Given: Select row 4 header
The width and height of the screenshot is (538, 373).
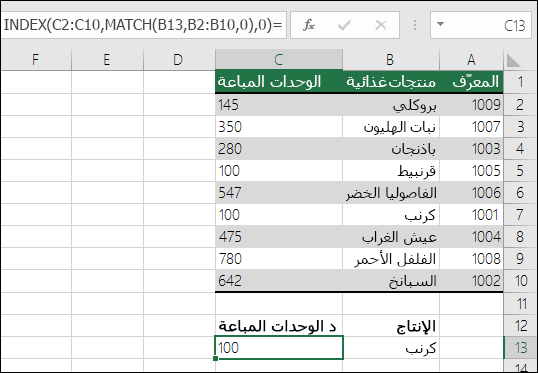Looking at the screenshot, I should pyautogui.click(x=521, y=149).
